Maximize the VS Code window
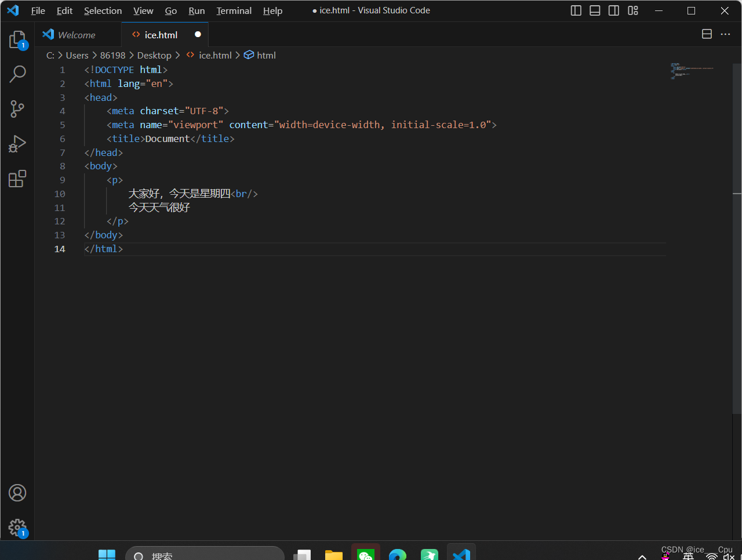 click(x=691, y=10)
